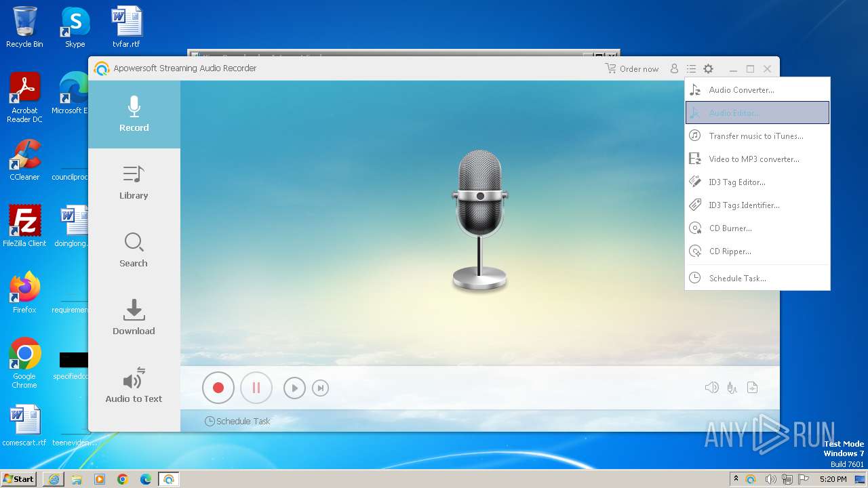Minimize the Apowersoft recorder window

click(x=733, y=69)
